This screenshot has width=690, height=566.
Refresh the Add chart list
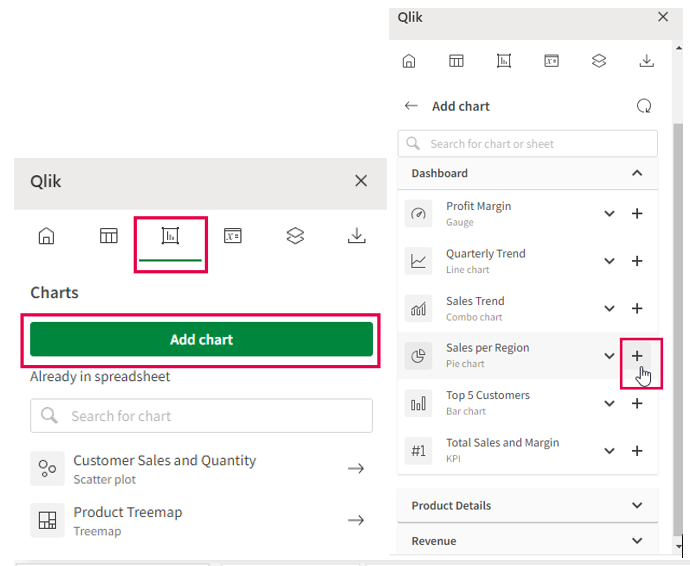click(x=644, y=106)
